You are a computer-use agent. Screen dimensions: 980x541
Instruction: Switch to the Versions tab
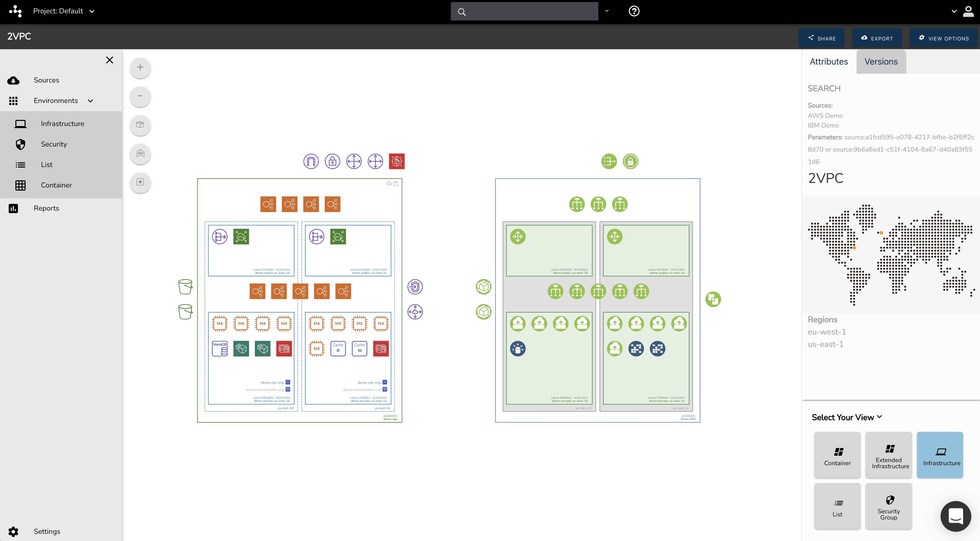tap(881, 61)
